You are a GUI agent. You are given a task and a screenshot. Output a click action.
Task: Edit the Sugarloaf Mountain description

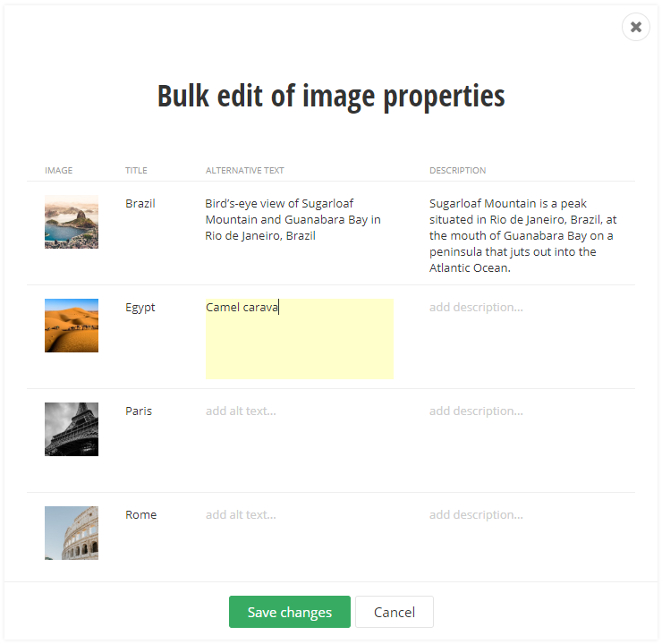coord(523,236)
